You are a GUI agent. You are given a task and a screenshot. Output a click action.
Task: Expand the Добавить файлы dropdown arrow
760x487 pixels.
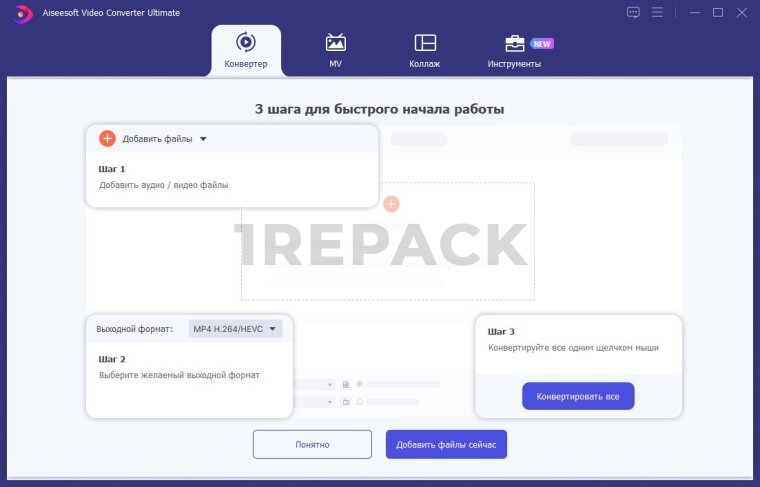pos(203,139)
